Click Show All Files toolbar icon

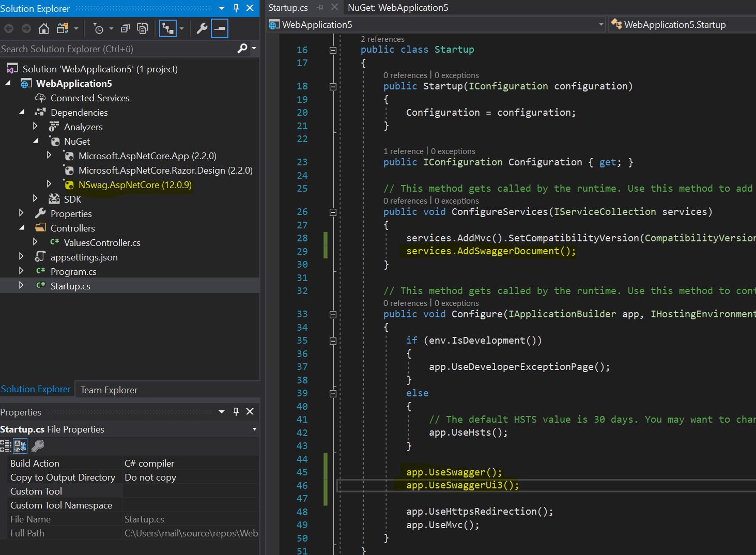(143, 28)
